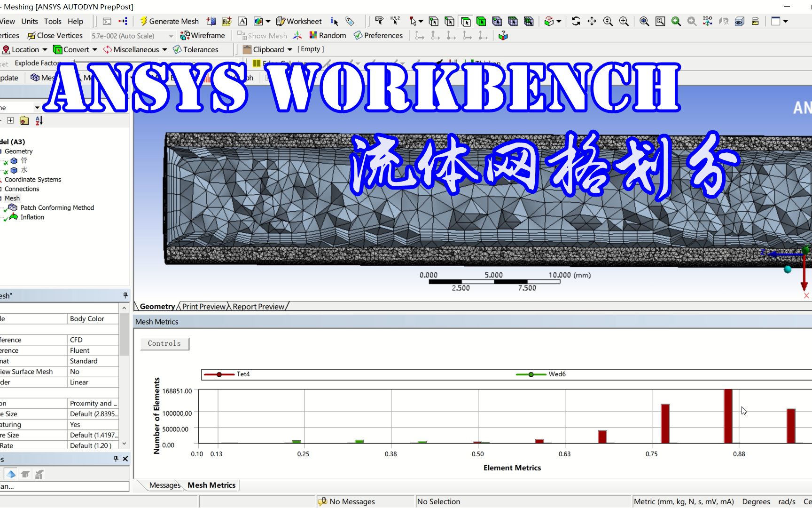
Task: Select Coordinate Systems in the outline
Action: [33, 179]
